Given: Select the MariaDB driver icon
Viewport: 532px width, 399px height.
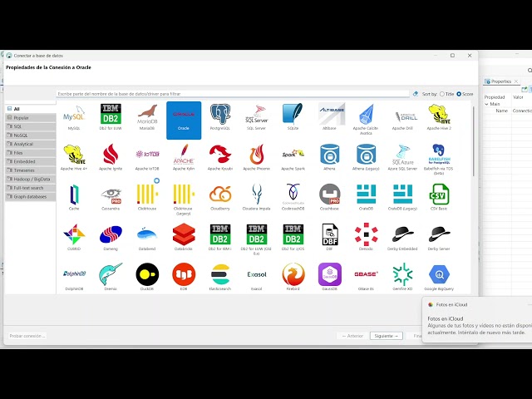Looking at the screenshot, I should 147,117.
